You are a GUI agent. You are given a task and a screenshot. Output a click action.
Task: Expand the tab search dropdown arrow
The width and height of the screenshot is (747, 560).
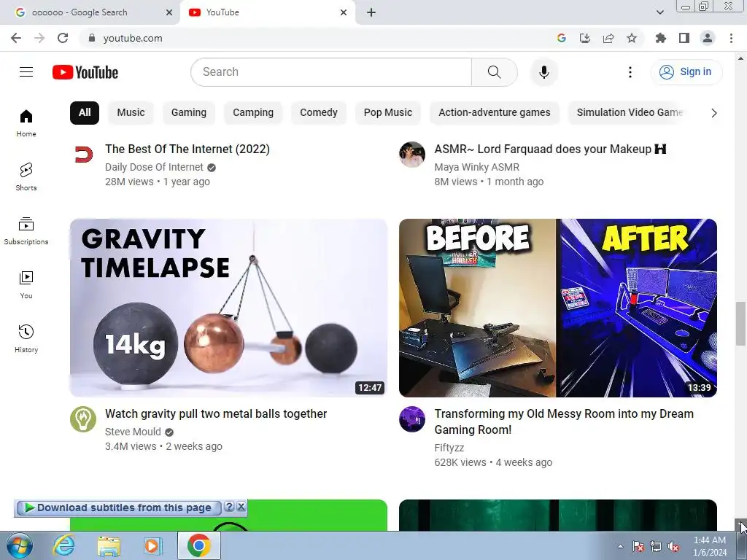coord(659,12)
